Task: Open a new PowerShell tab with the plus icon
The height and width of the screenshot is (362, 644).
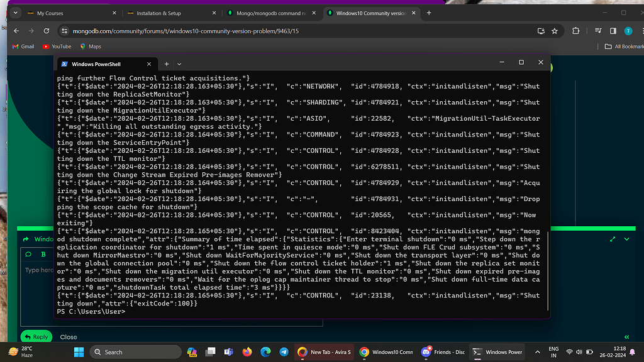Action: pos(166,63)
